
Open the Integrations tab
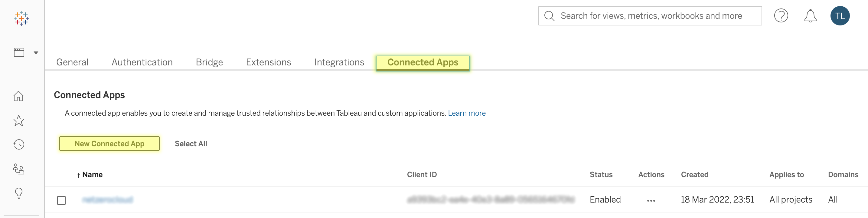(x=339, y=62)
